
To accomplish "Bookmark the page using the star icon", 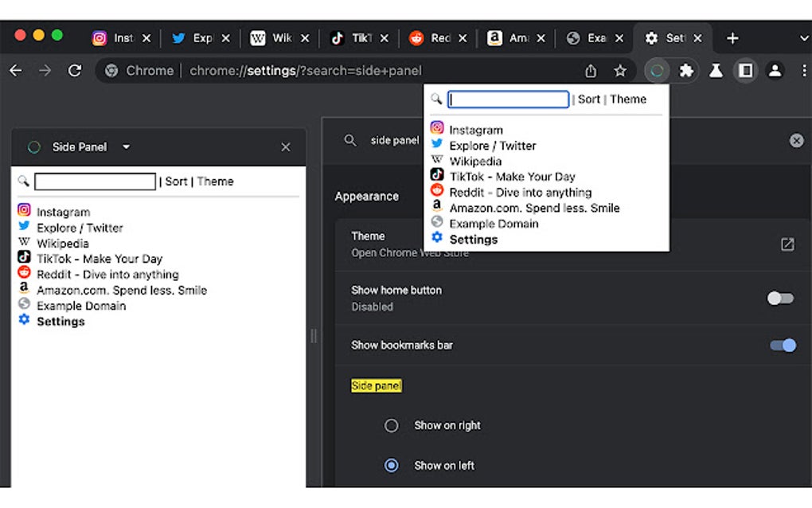I will pyautogui.click(x=620, y=70).
